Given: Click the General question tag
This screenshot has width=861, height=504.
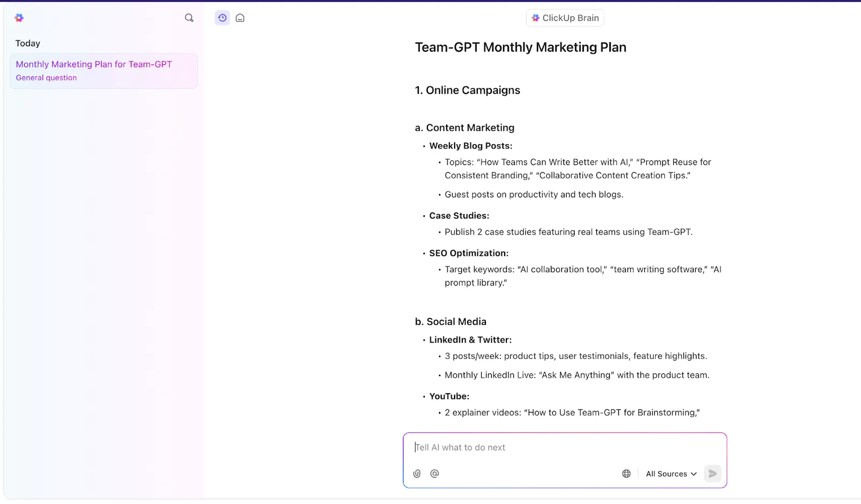Looking at the screenshot, I should click(46, 77).
